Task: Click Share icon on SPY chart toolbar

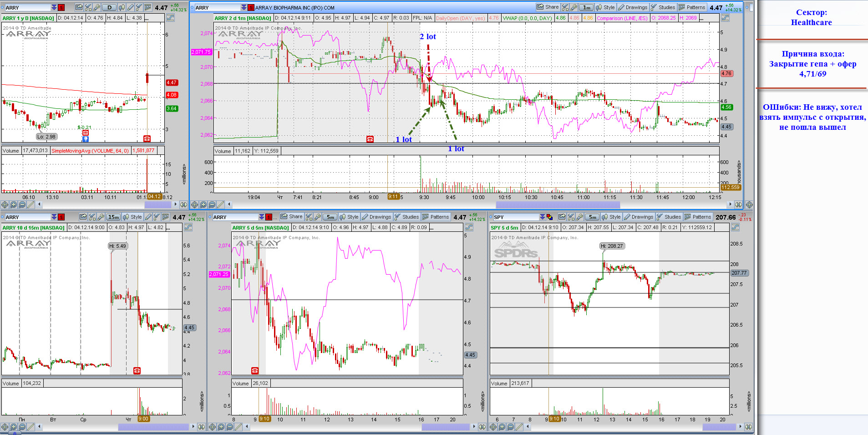Action: coord(562,217)
